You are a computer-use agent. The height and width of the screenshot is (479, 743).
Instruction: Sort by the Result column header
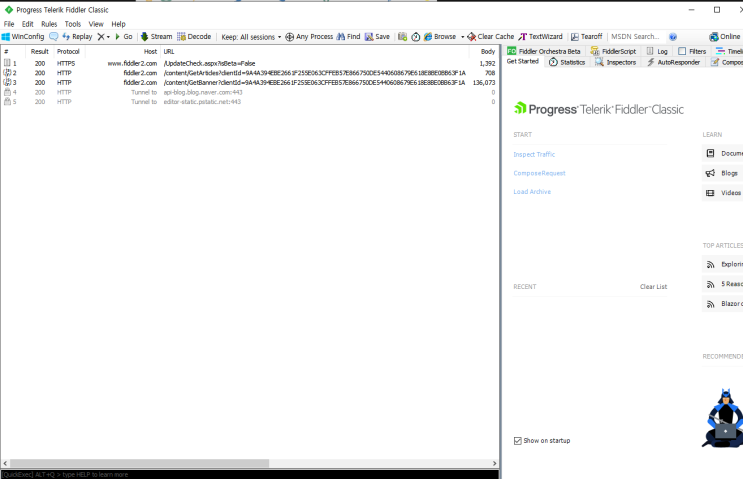[x=40, y=51]
